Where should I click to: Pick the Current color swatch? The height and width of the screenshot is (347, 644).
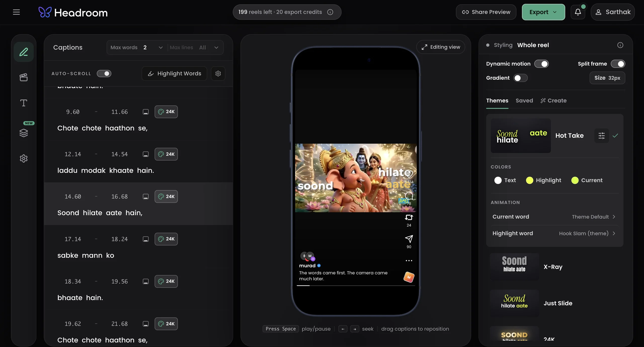575,180
